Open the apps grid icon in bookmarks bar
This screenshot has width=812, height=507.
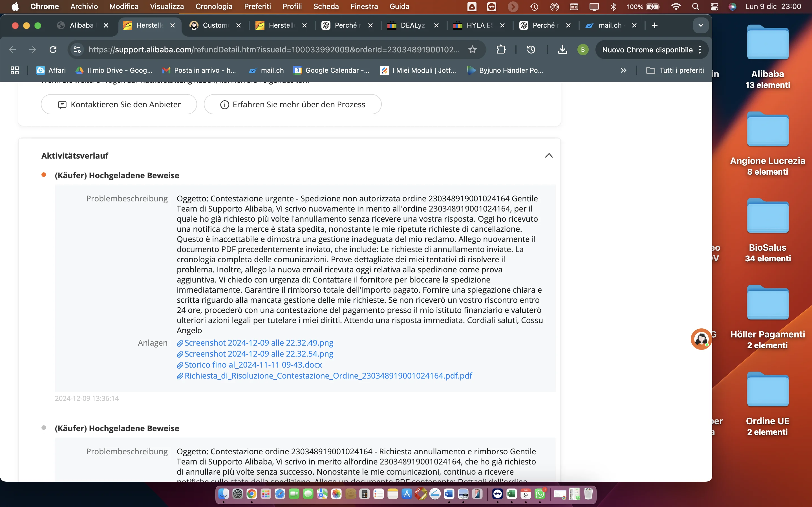point(14,70)
